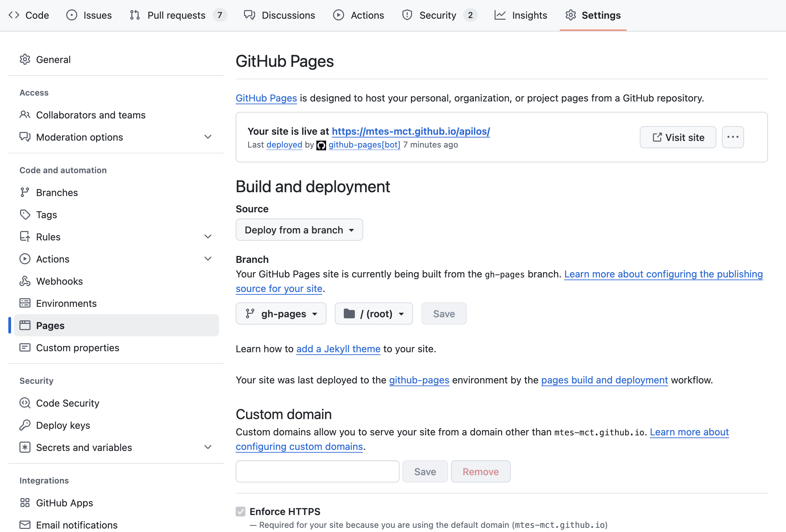The width and height of the screenshot is (786, 532).
Task: Click the Custom properties note icon
Action: point(25,348)
